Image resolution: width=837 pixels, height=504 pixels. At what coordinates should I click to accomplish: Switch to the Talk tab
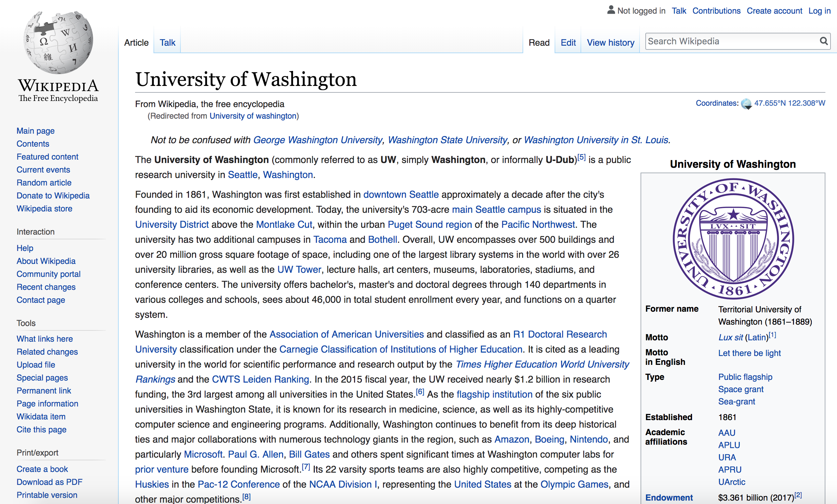coord(167,42)
